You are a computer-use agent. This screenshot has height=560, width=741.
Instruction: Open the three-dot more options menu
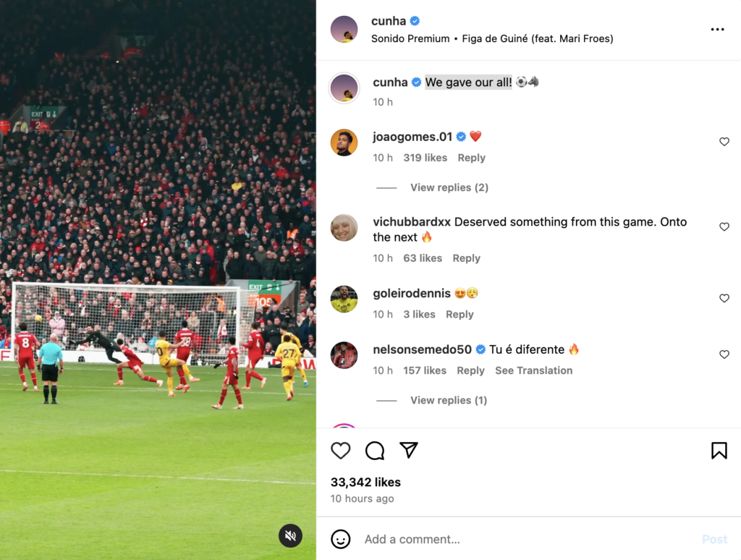click(x=717, y=29)
